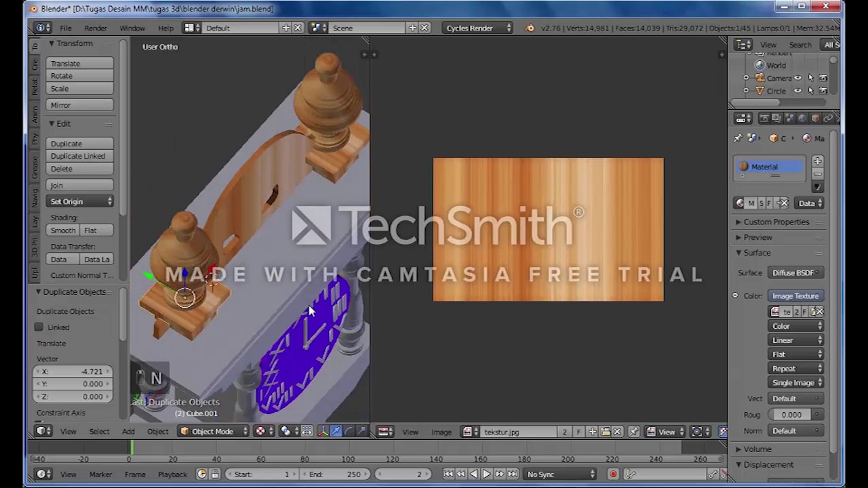This screenshot has width=868, height=488.
Task: Click the keying set keys icon
Action: [x=630, y=474]
